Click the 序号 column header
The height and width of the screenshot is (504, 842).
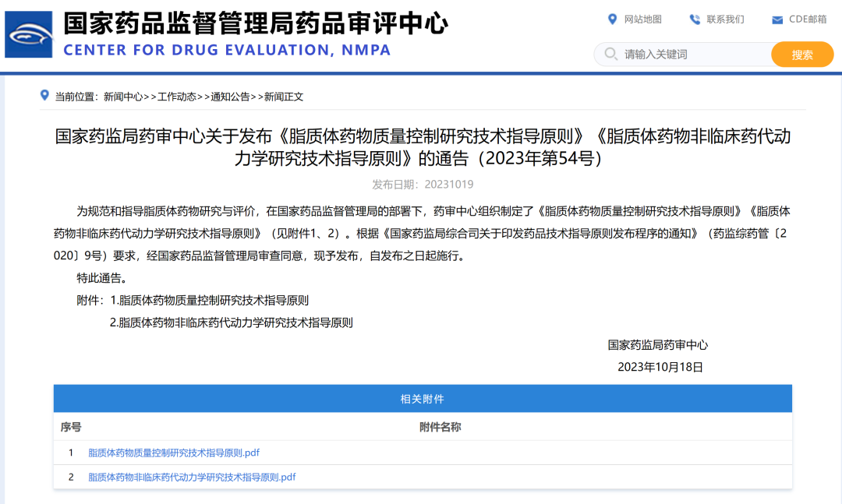[71, 427]
